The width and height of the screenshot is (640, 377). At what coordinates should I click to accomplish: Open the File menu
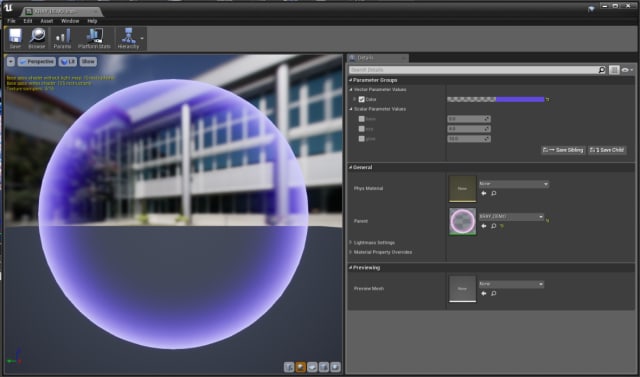[11, 21]
